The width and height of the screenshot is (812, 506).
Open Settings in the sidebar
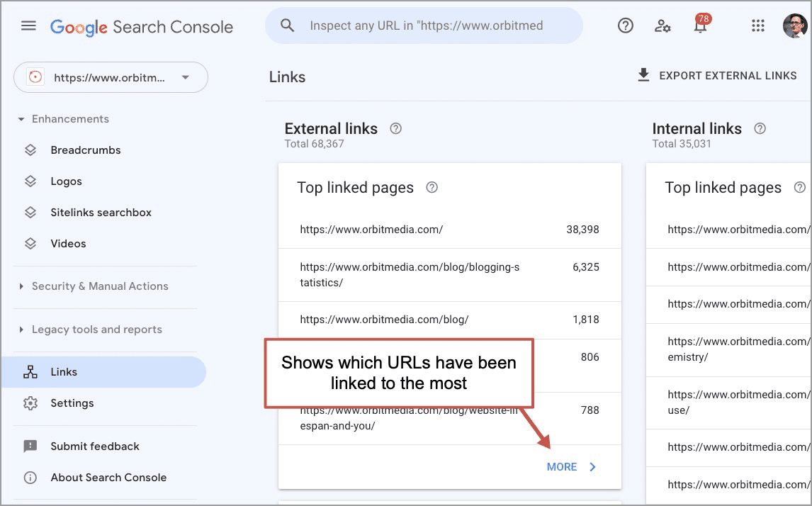pos(72,403)
